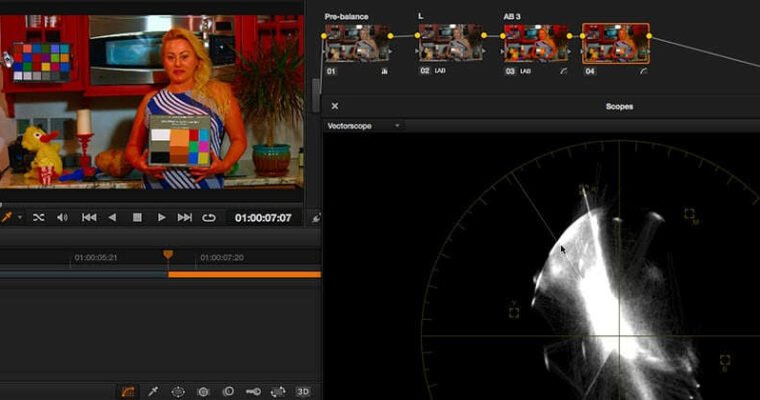The width and height of the screenshot is (760, 400).
Task: Click the LAB badge under node 02
Action: (440, 71)
